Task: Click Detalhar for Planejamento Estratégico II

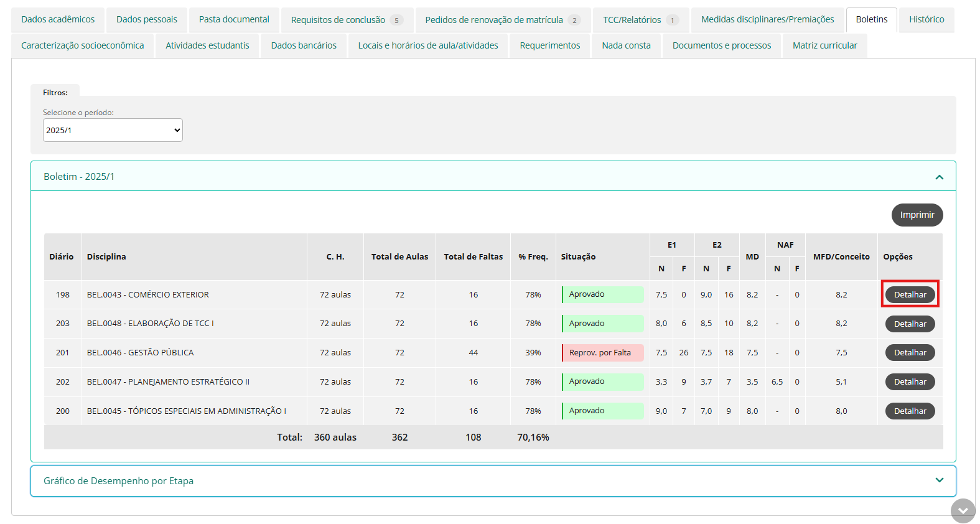Action: (910, 382)
